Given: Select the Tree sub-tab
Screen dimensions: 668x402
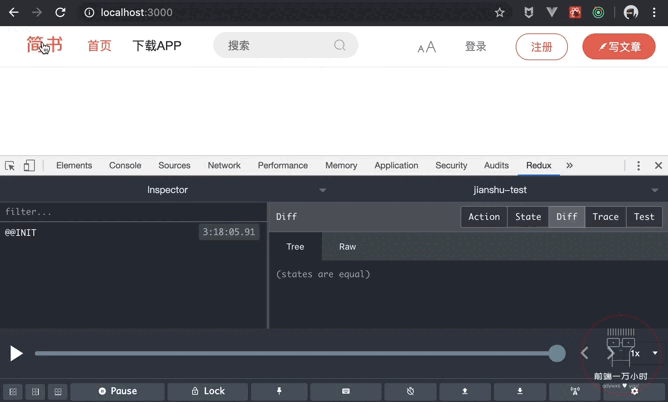Looking at the screenshot, I should tap(295, 247).
